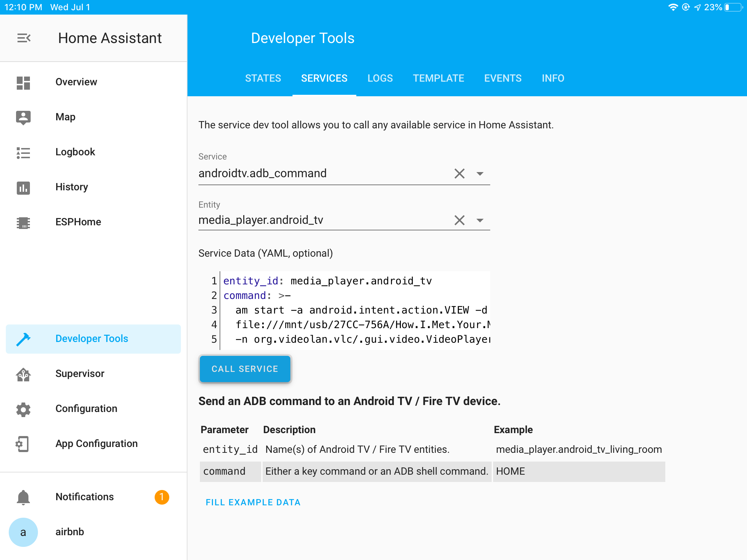Open Logbook from the sidebar
This screenshot has height=560, width=747.
click(x=93, y=152)
